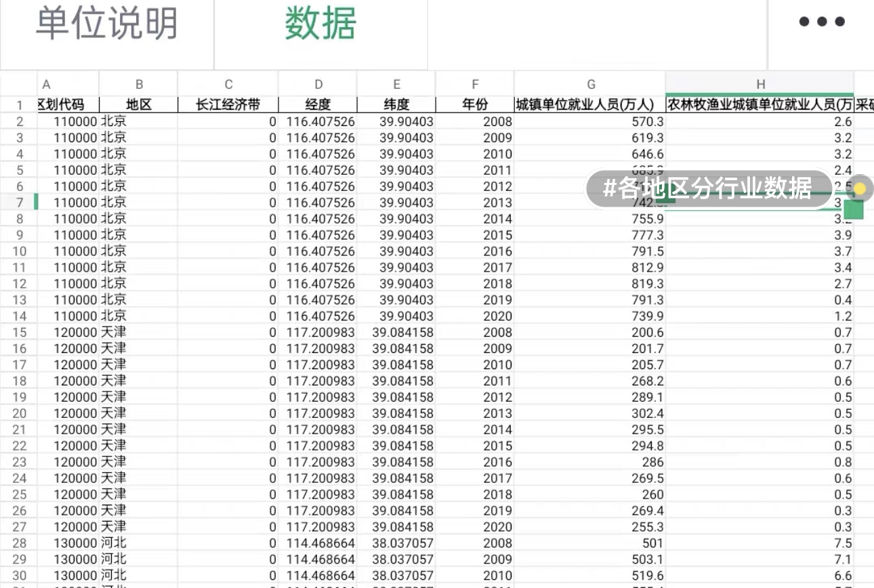Click cell with value 289.1
Screen dimensions: 874x588
590,398
